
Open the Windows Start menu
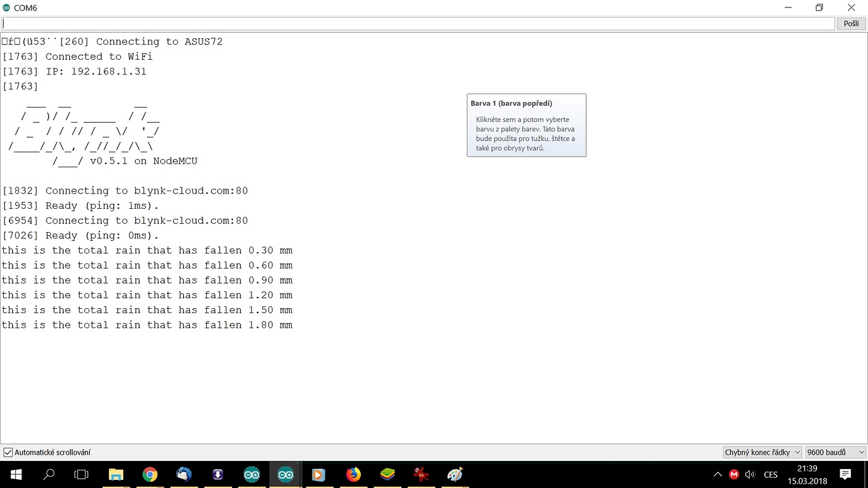15,474
